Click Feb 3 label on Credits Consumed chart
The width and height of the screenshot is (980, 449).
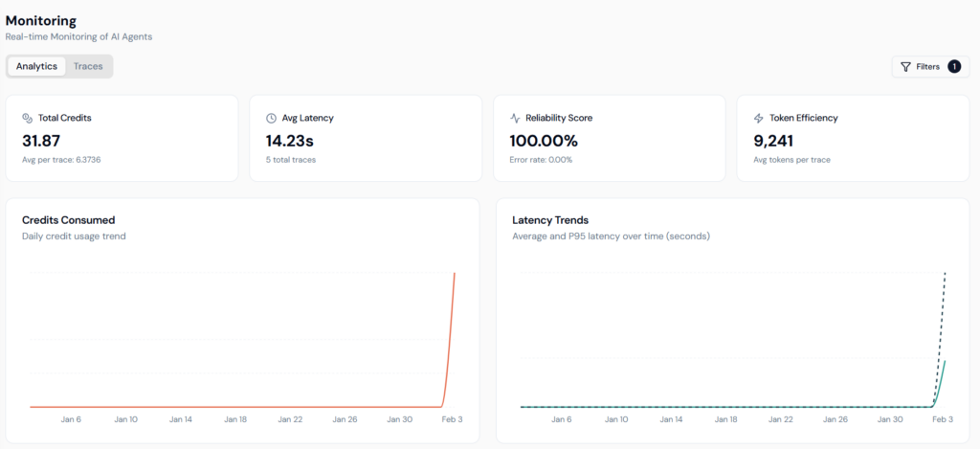coord(453,419)
